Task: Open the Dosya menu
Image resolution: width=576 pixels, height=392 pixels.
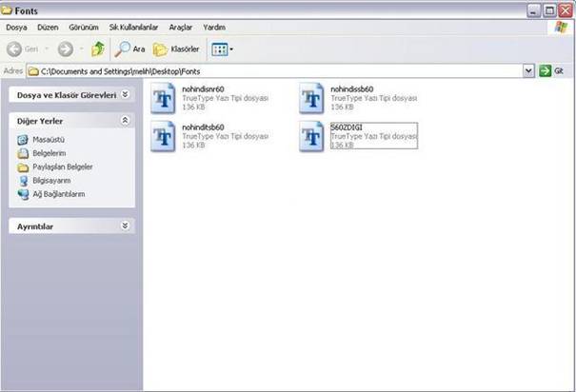Action: [17, 28]
